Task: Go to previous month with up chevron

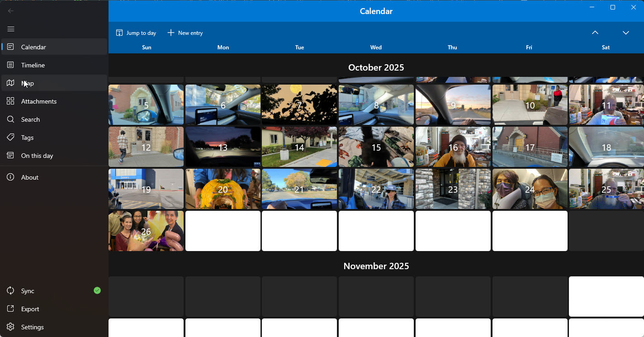Action: 595,33
